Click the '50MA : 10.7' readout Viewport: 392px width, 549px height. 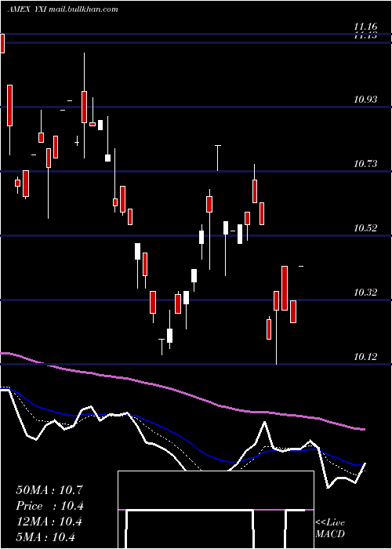point(49,490)
